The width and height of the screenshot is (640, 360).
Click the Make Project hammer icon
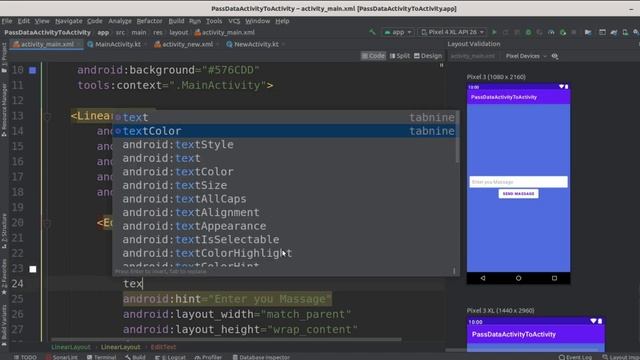372,32
